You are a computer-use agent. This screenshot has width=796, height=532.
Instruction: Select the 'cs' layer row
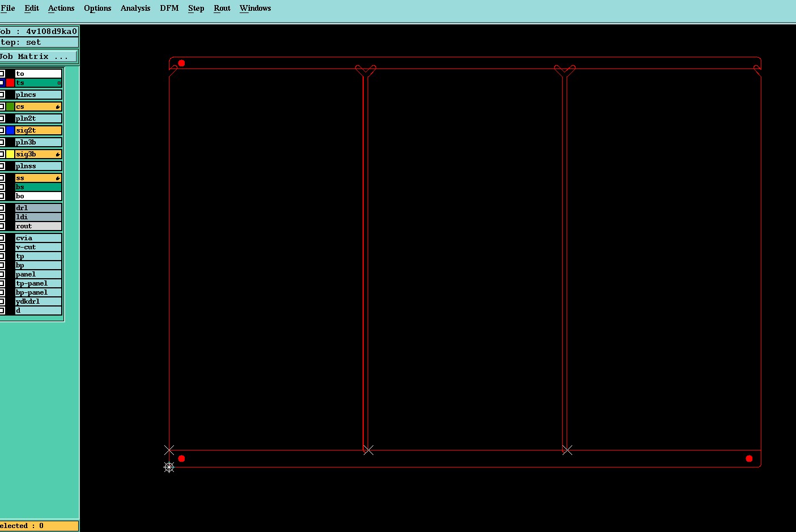coord(38,107)
